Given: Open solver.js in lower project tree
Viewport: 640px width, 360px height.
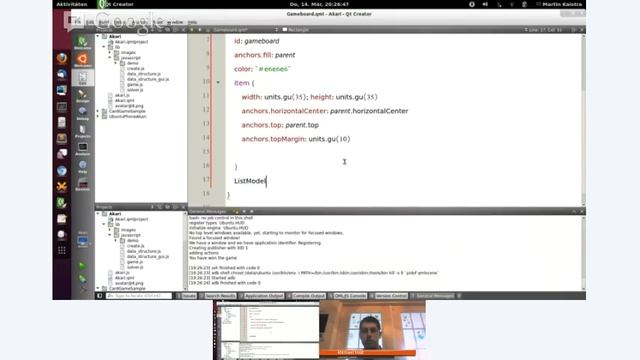Looking at the screenshot, I should point(135,267).
